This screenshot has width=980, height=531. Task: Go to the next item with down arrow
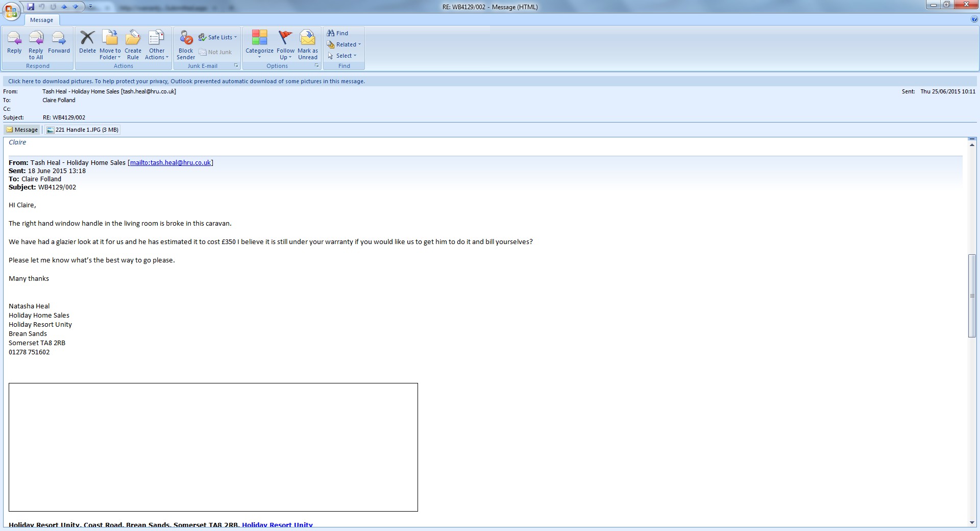coord(76,7)
